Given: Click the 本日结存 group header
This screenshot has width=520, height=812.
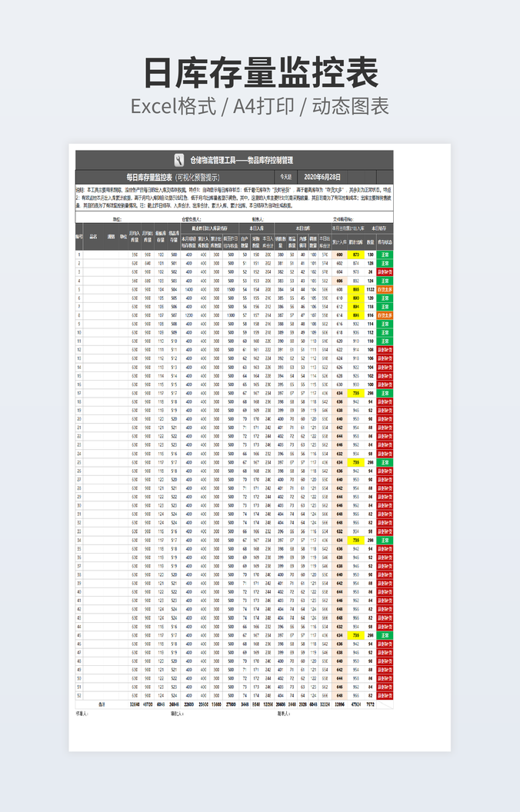Looking at the screenshot, I should [379, 228].
